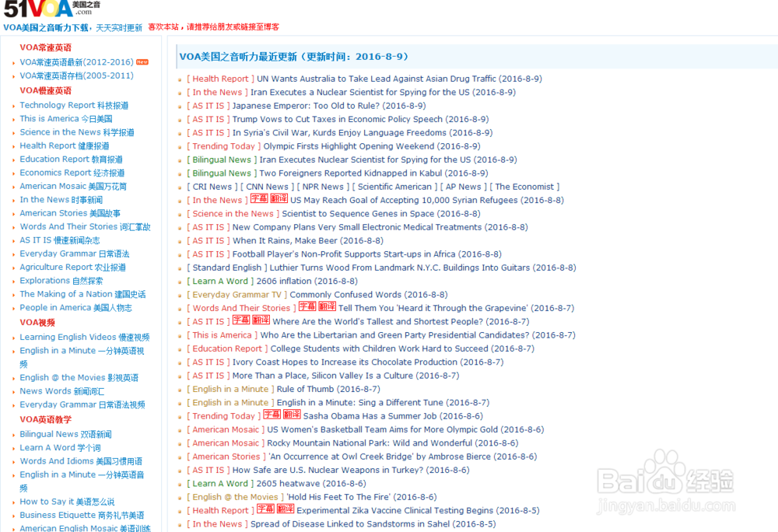Open News Words 新闻词汇 sidebar link
This screenshot has height=532, width=778.
point(62,390)
